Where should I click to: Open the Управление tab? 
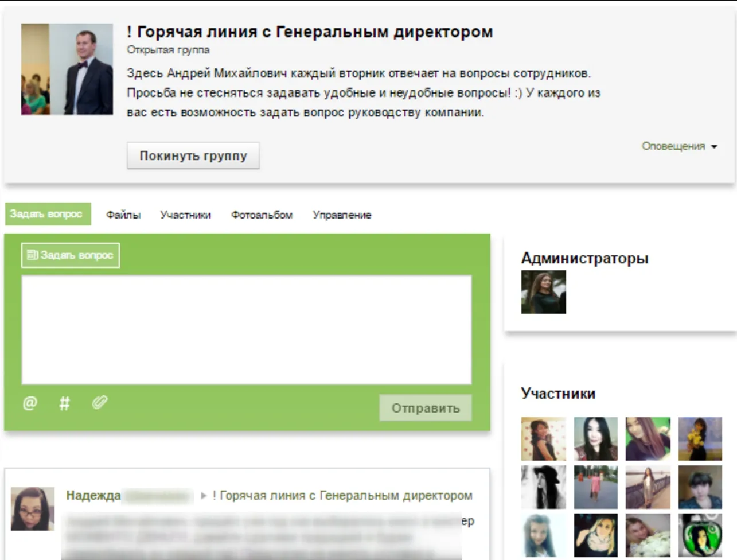342,215
